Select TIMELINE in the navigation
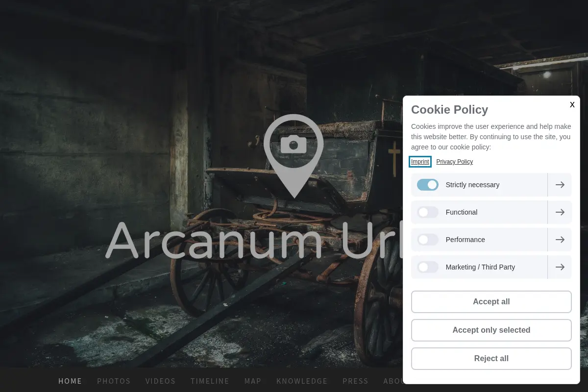This screenshot has width=588, height=392. click(x=210, y=381)
